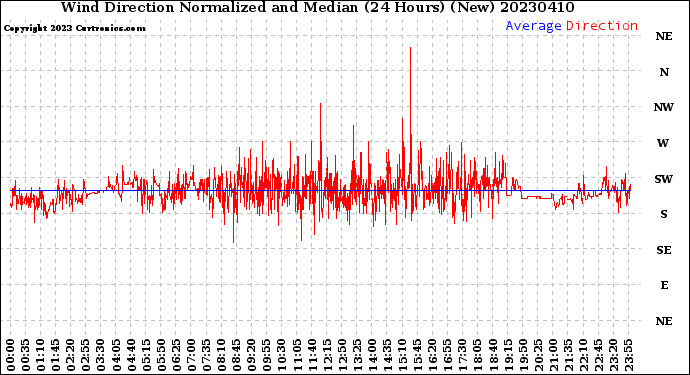Viewport: 690px width, 375px height.
Task: Click the 00:00 time axis label
Action: (x=11, y=355)
